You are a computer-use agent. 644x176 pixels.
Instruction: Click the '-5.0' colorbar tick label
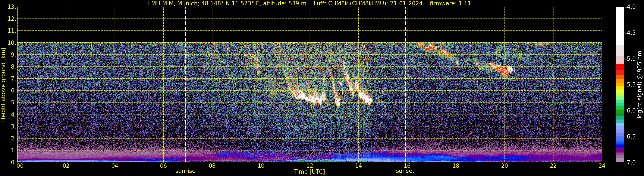click(x=630, y=59)
